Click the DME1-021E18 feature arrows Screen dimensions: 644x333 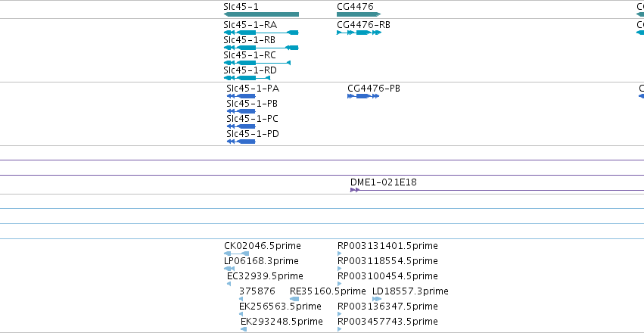355,190
